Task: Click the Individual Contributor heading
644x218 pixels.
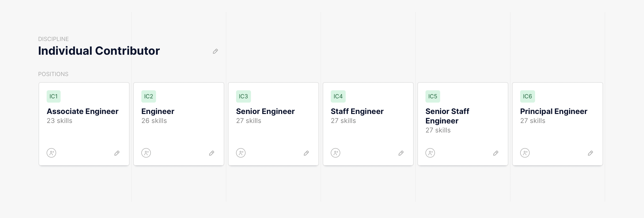Action: pyautogui.click(x=99, y=51)
